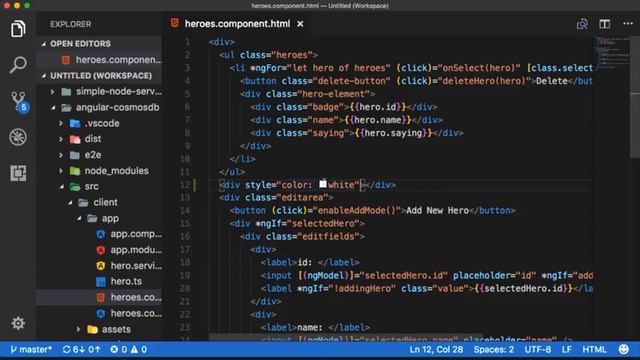Collapse the client folder
640x360 pixels.
coord(100,202)
